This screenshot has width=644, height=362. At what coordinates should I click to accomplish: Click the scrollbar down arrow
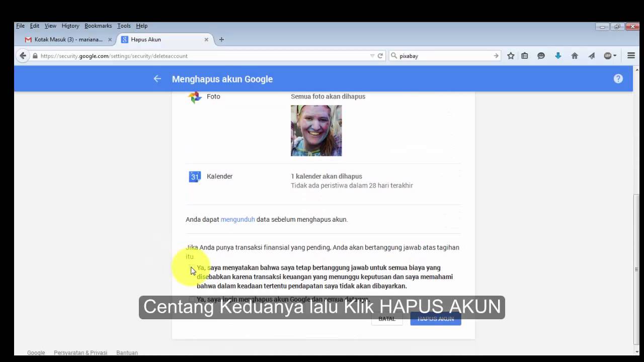(x=637, y=352)
